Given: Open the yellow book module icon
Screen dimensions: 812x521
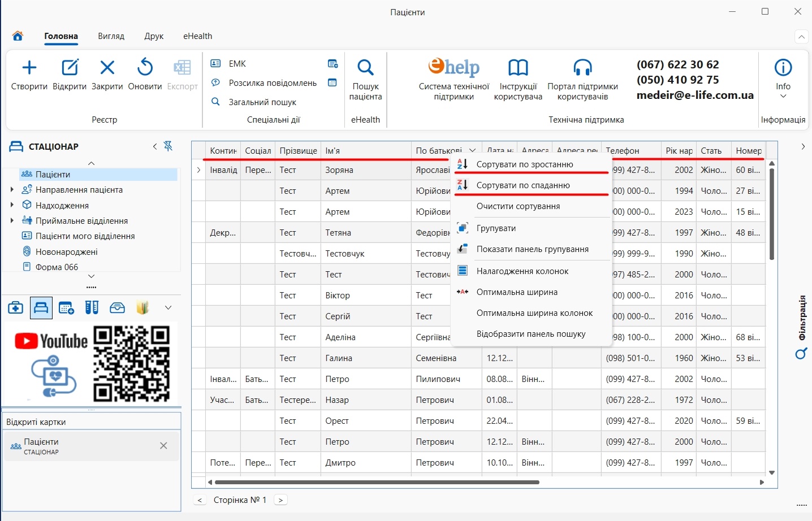Looking at the screenshot, I should [x=142, y=308].
